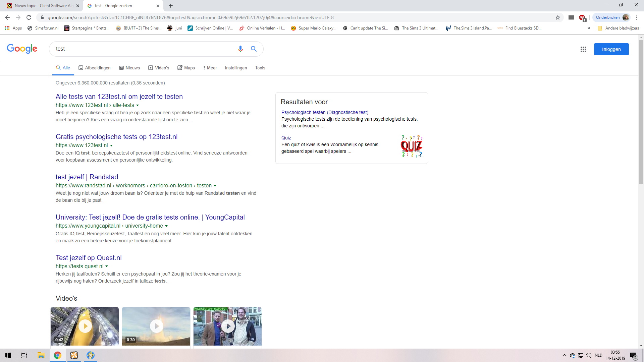This screenshot has width=644, height=362.
Task: Select the Alle results tab
Action: tap(63, 68)
